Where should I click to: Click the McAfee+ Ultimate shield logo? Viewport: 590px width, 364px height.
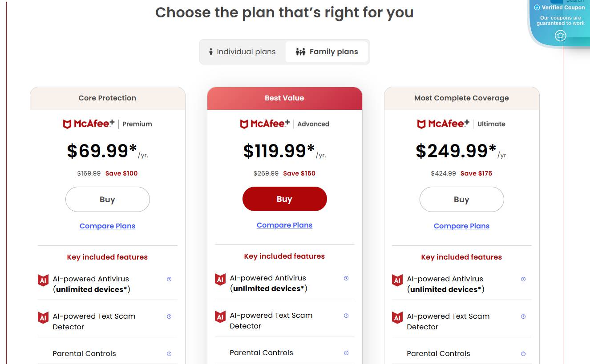[x=421, y=124]
